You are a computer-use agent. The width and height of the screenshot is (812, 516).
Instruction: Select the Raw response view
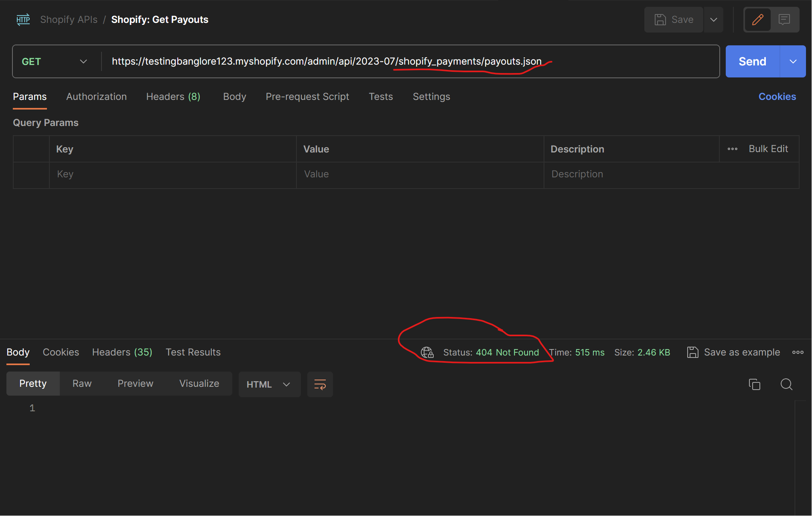(82, 384)
